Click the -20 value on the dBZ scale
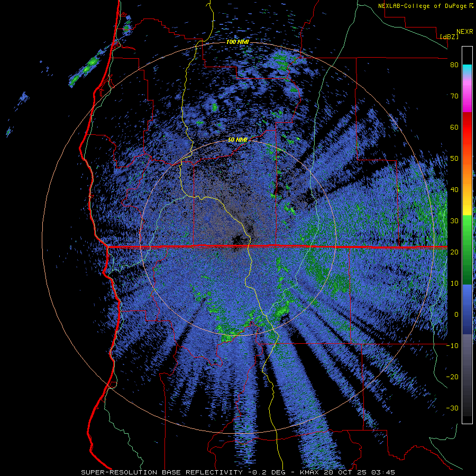The width and height of the screenshot is (476, 476). point(452,377)
